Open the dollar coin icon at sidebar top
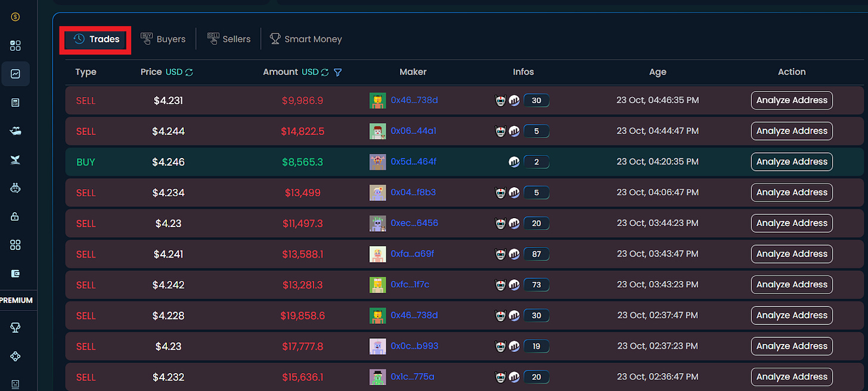868x391 pixels. (15, 17)
